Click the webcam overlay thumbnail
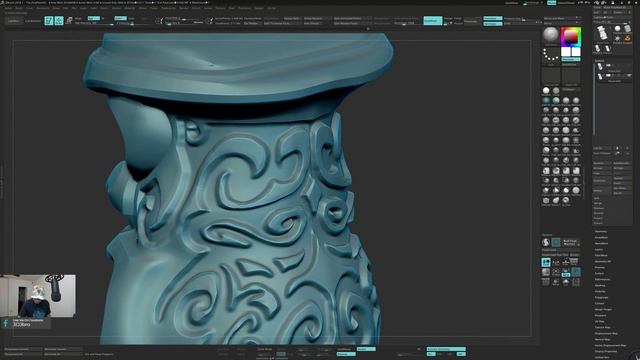The image size is (640, 360). pos(38,296)
